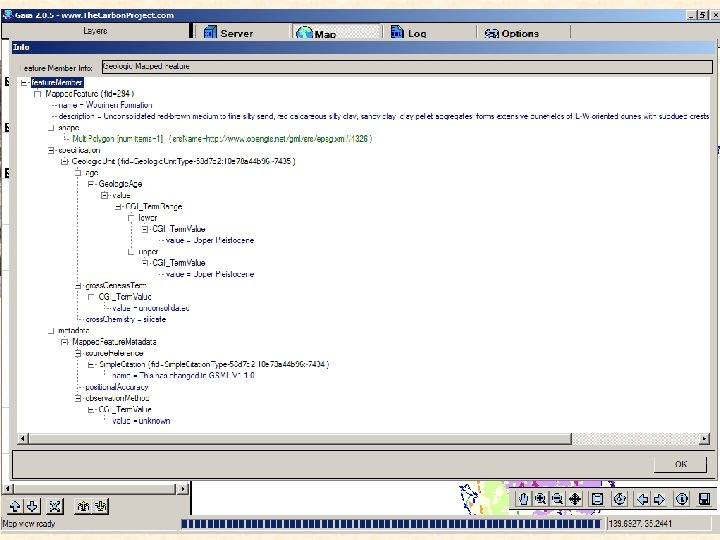
Task: Collapse the MappedFeatureMetadata node
Action: click(x=64, y=342)
